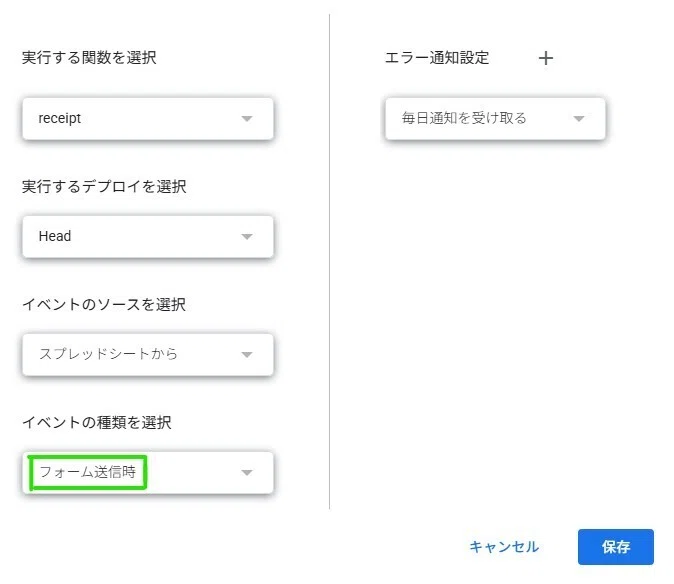Open the 毎日通知を受け取る frequency dropdown
The image size is (674, 584).
(495, 119)
